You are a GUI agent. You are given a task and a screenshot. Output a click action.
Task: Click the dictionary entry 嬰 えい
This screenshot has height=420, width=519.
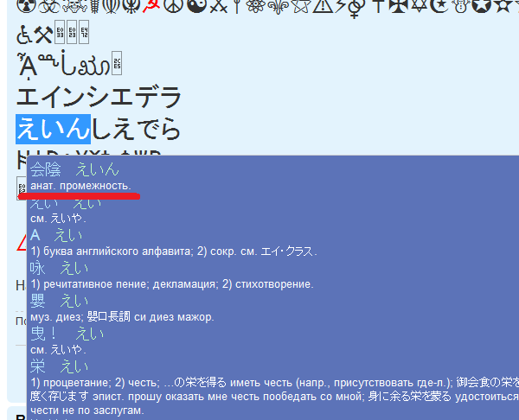tap(60, 301)
